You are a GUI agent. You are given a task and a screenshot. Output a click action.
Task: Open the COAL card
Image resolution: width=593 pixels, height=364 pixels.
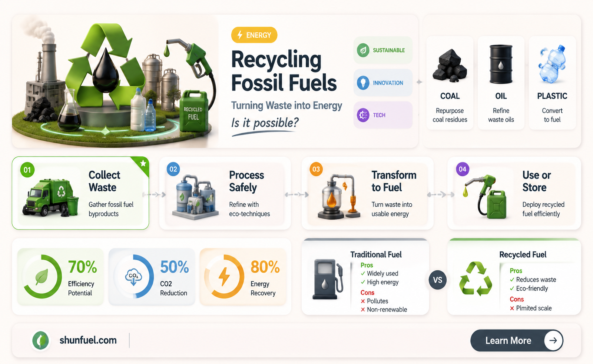coord(450,83)
